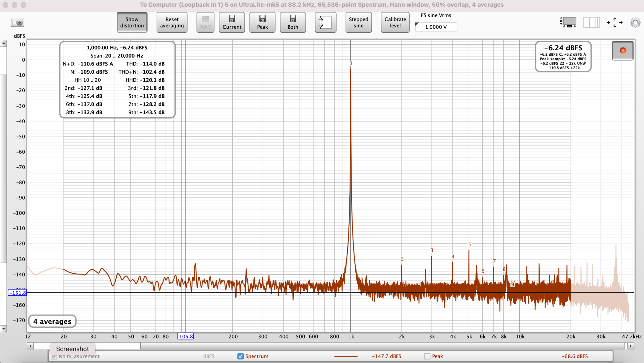
Task: Click the frequency bands grid icon
Action: [x=591, y=22]
